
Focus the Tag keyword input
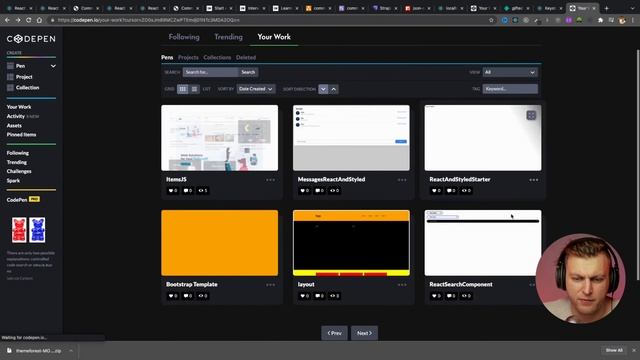click(x=510, y=89)
